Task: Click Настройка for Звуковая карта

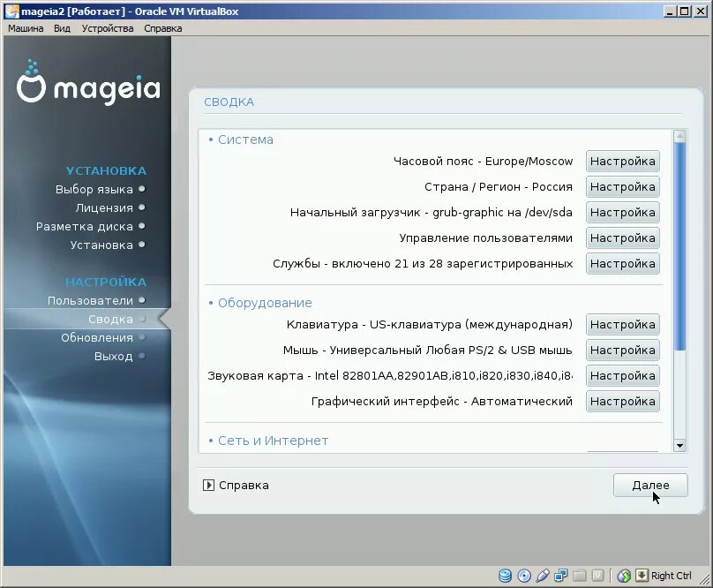Action: tap(622, 375)
